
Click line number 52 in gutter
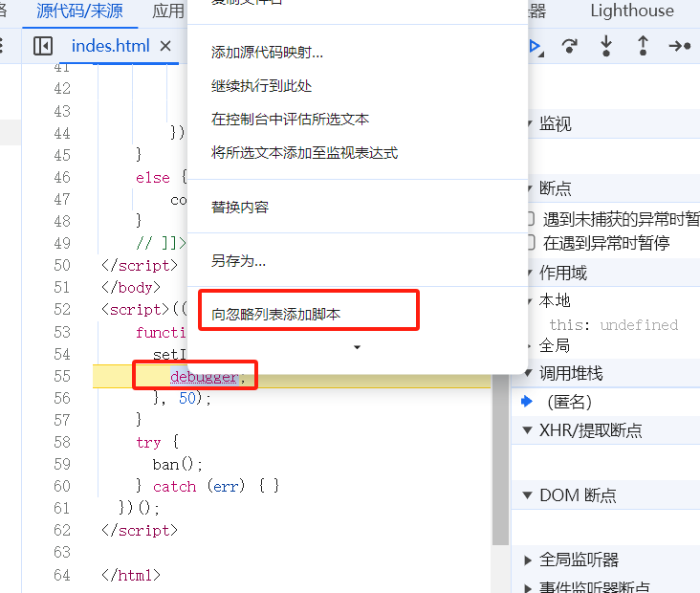pyautogui.click(x=62, y=309)
